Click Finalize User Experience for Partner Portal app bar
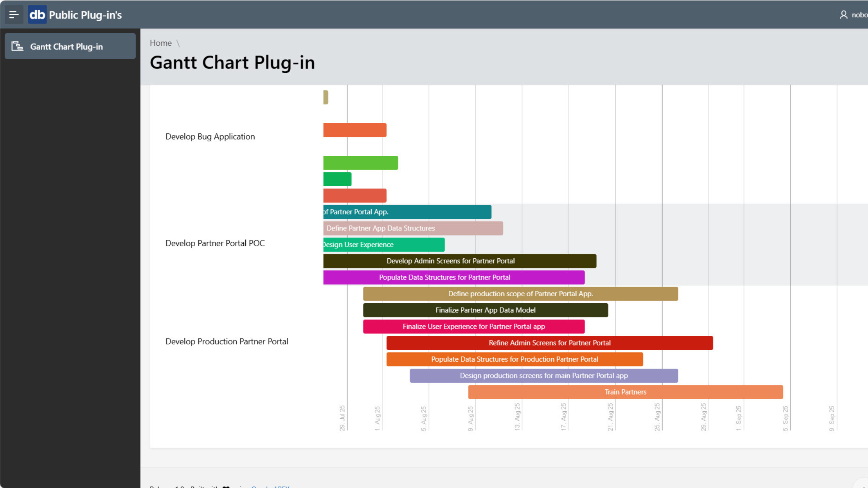 tap(474, 326)
